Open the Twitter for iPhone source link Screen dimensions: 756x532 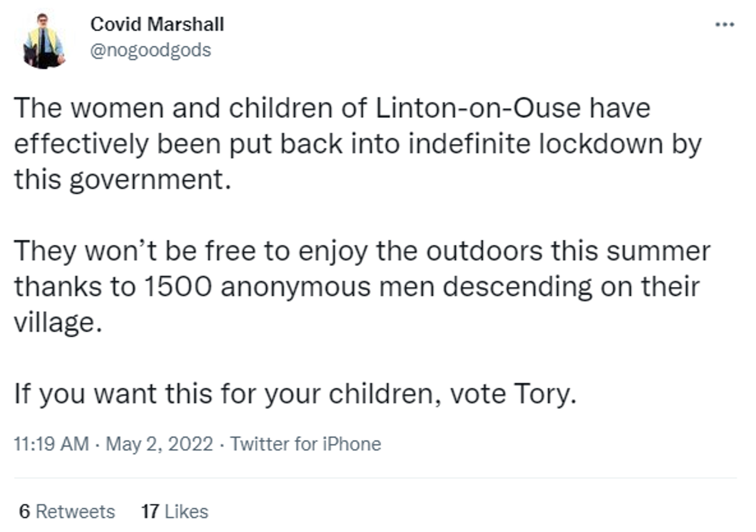point(306,444)
